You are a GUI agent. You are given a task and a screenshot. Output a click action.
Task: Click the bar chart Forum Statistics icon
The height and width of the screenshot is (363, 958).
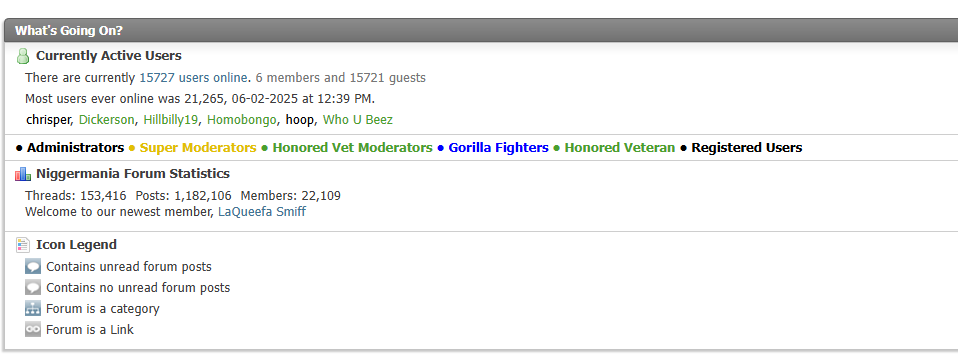(23, 174)
